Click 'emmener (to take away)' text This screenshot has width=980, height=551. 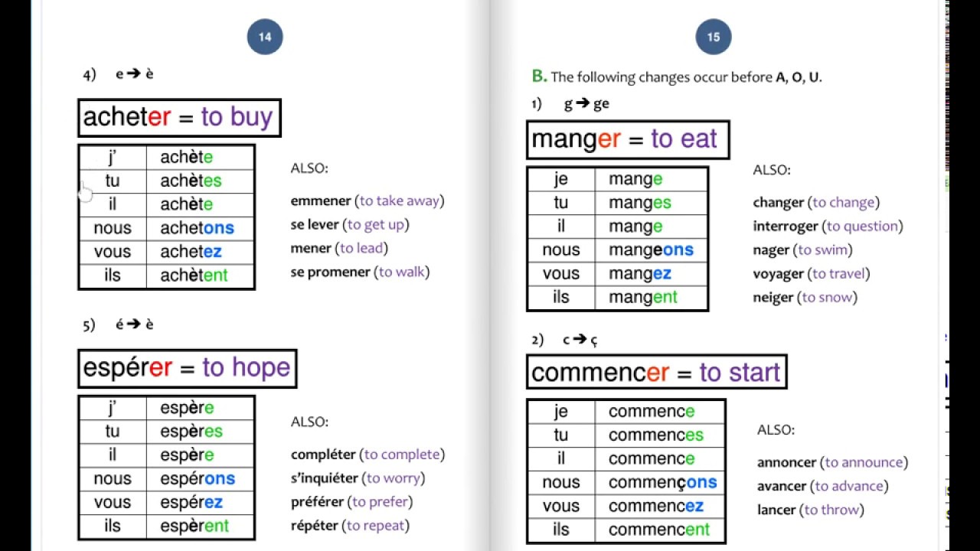pos(367,201)
